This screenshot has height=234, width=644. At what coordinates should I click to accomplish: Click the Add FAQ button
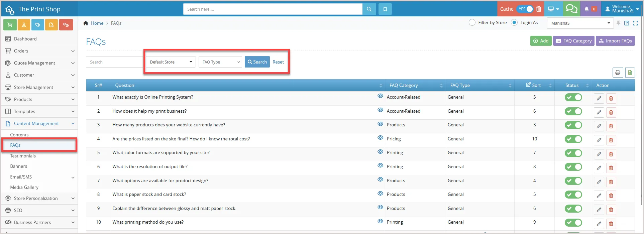pyautogui.click(x=541, y=41)
